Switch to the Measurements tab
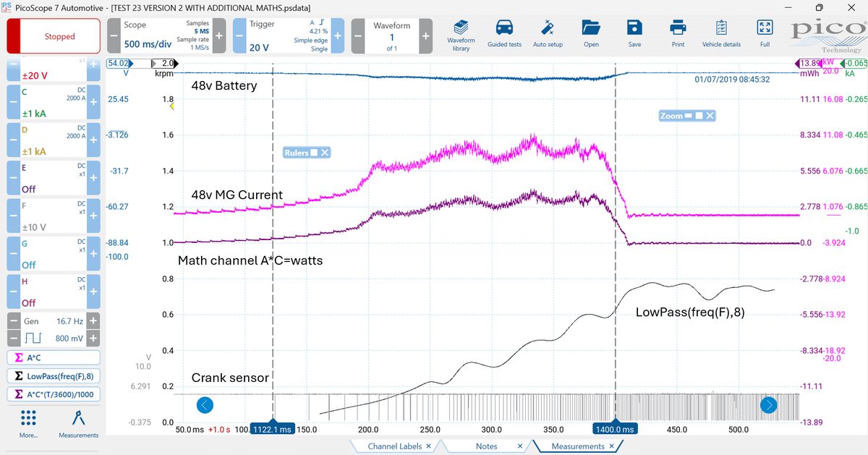The image size is (868, 455). click(x=577, y=446)
